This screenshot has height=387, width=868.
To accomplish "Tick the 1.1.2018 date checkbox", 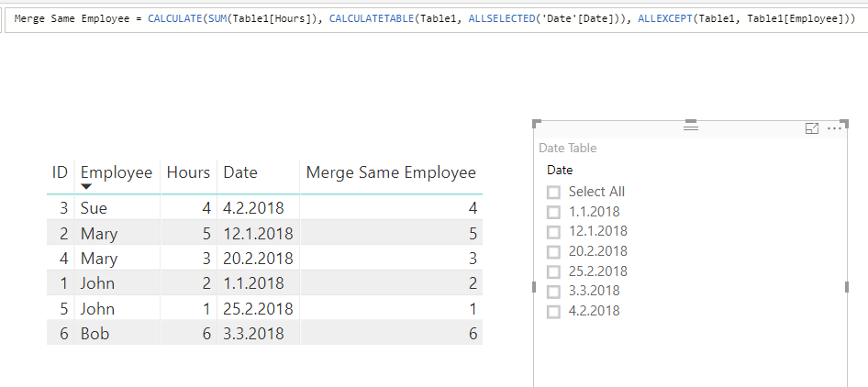I will point(553,212).
